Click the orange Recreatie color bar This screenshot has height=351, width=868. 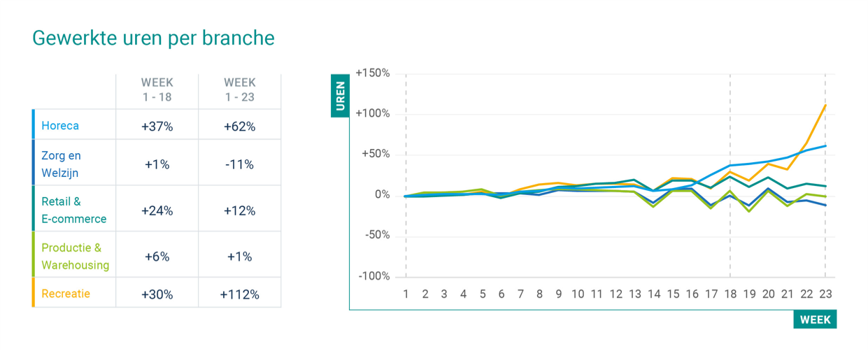pyautogui.click(x=34, y=292)
